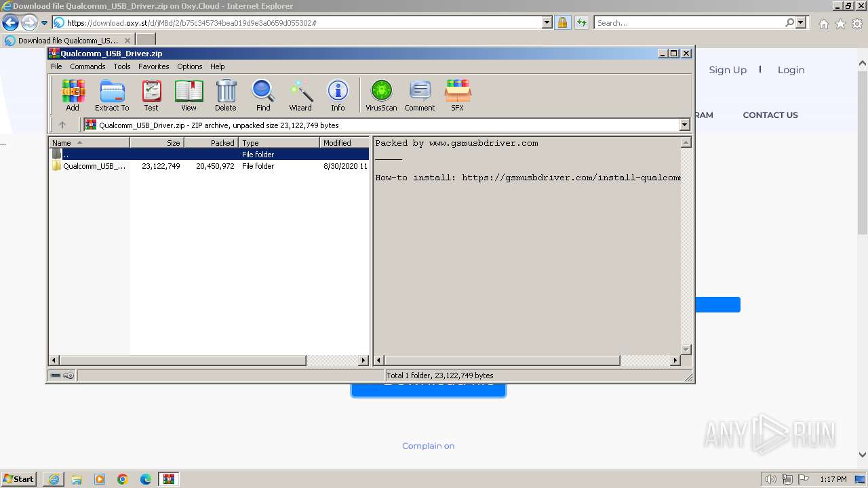The height and width of the screenshot is (488, 868).
Task: Open the Commands menu
Action: [x=87, y=66]
